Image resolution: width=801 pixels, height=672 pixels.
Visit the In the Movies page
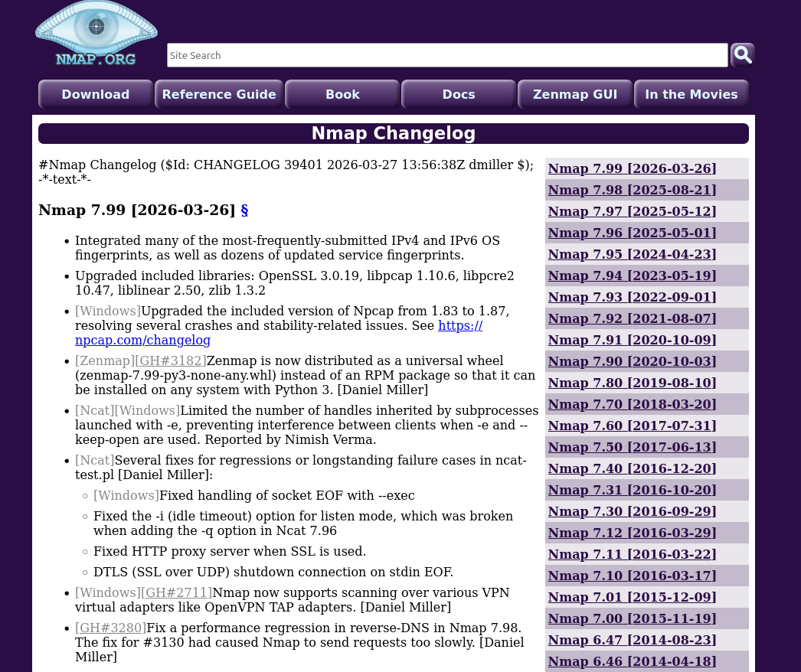pos(691,94)
